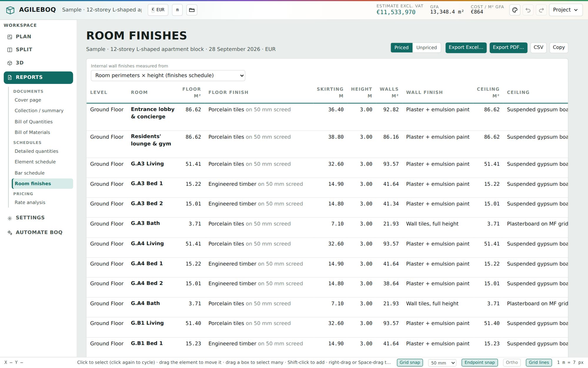Click the Split view icon
Viewport: 588px width, 368px height.
coord(10,50)
